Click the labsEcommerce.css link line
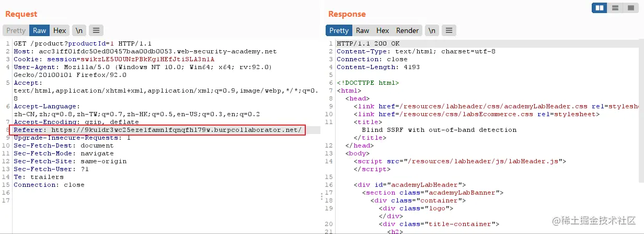Image resolution: width=644 pixels, height=234 pixels. (476, 114)
